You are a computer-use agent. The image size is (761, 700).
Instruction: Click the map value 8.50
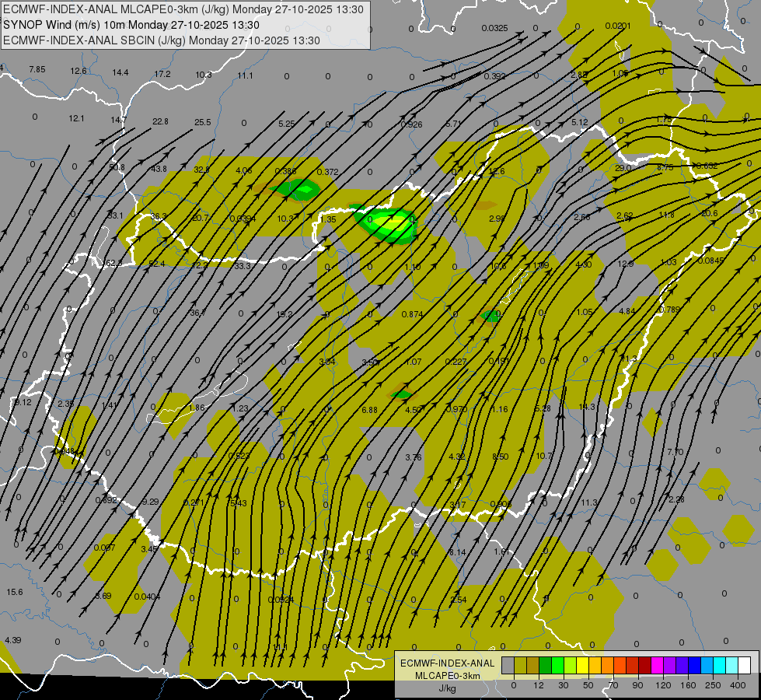pyautogui.click(x=501, y=457)
